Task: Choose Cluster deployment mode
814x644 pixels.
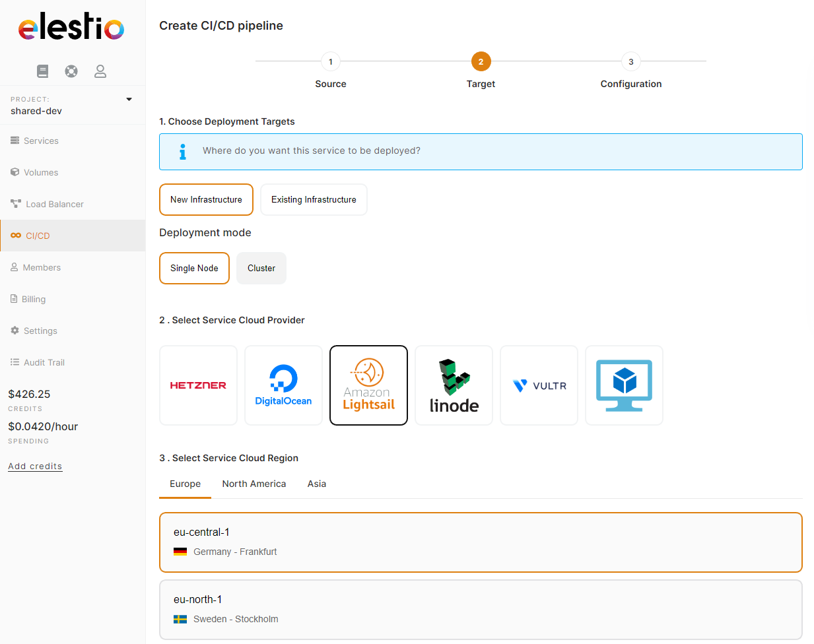Action: coord(261,269)
